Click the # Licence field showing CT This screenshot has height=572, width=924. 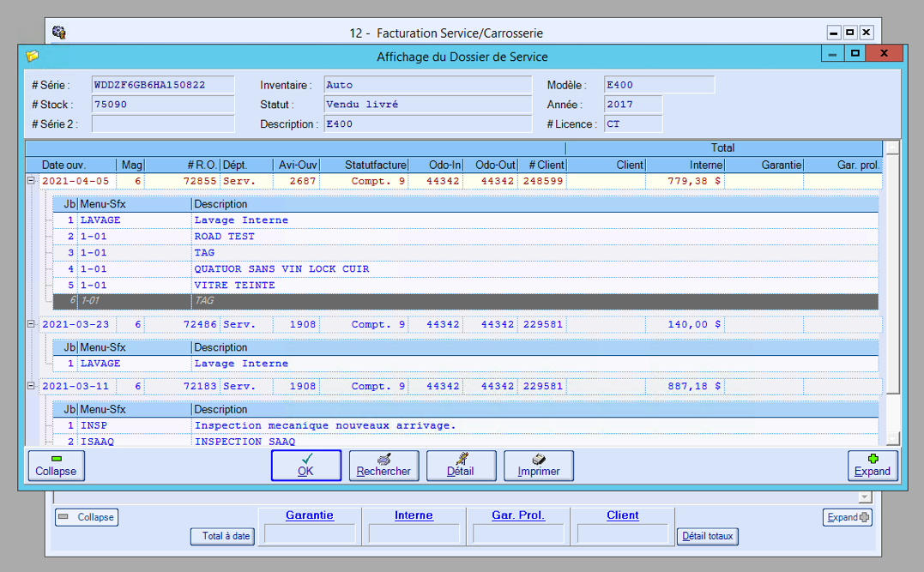[x=633, y=123]
